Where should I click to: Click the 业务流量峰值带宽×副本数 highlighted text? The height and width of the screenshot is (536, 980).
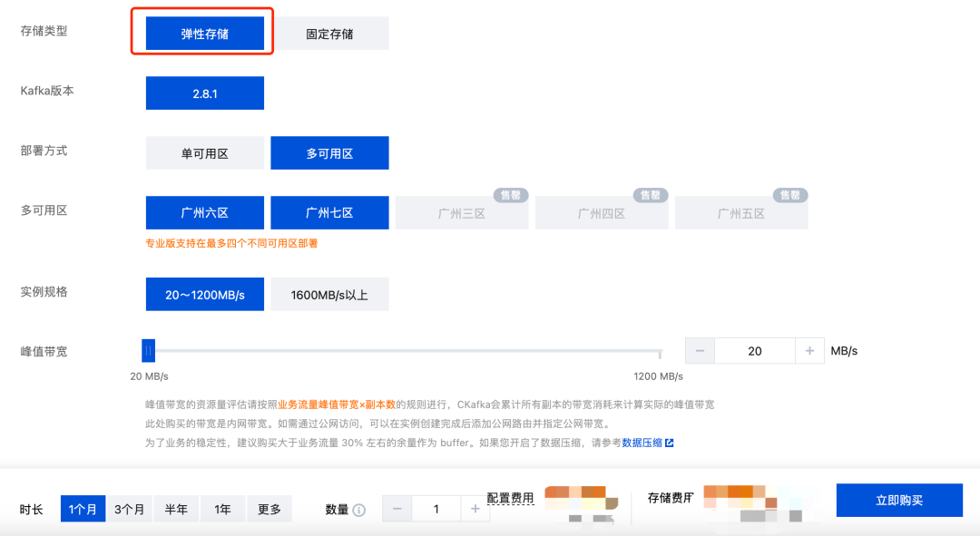click(337, 404)
